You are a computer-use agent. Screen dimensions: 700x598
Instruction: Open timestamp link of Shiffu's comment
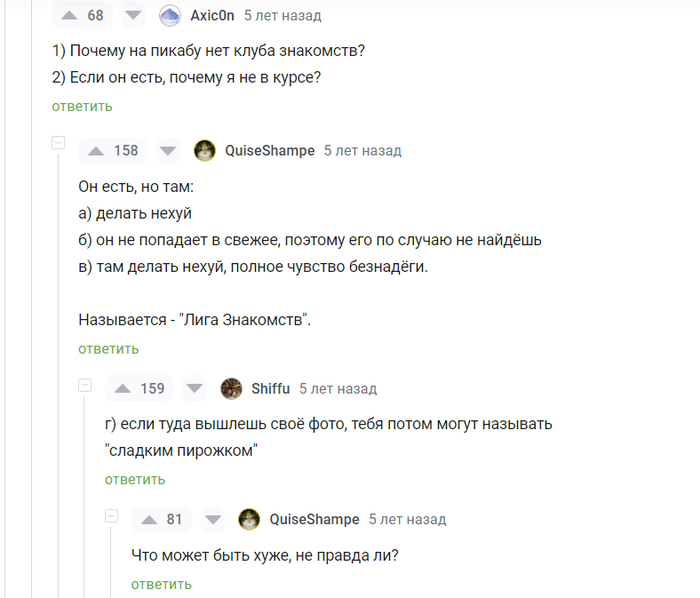pyautogui.click(x=338, y=389)
